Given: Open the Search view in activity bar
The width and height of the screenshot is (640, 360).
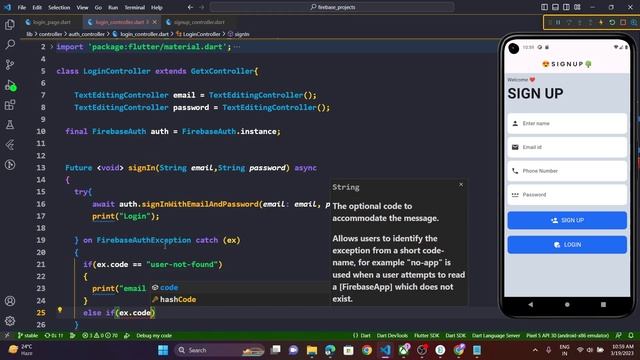Looking at the screenshot, I should tap(10, 44).
